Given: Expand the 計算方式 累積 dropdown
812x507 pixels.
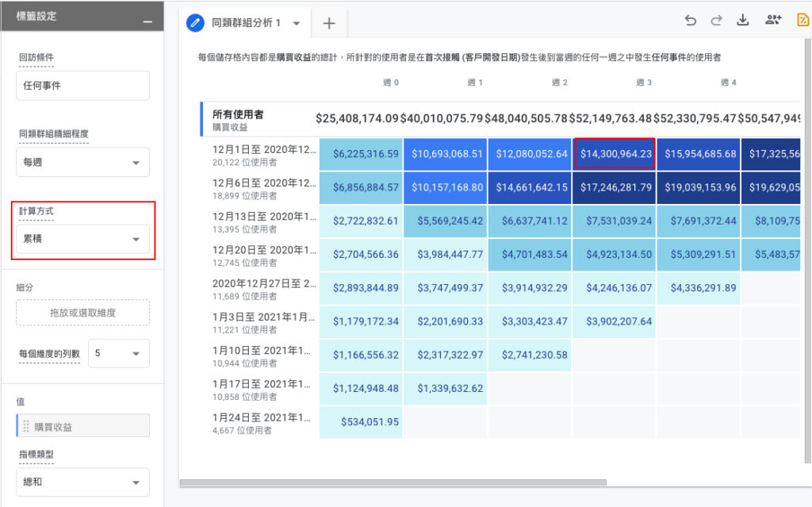Looking at the screenshot, I should pos(82,239).
